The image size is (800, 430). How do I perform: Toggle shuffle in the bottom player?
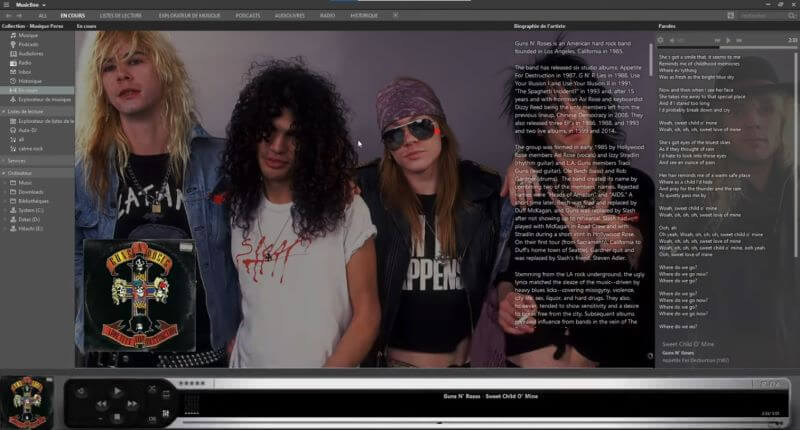click(152, 389)
